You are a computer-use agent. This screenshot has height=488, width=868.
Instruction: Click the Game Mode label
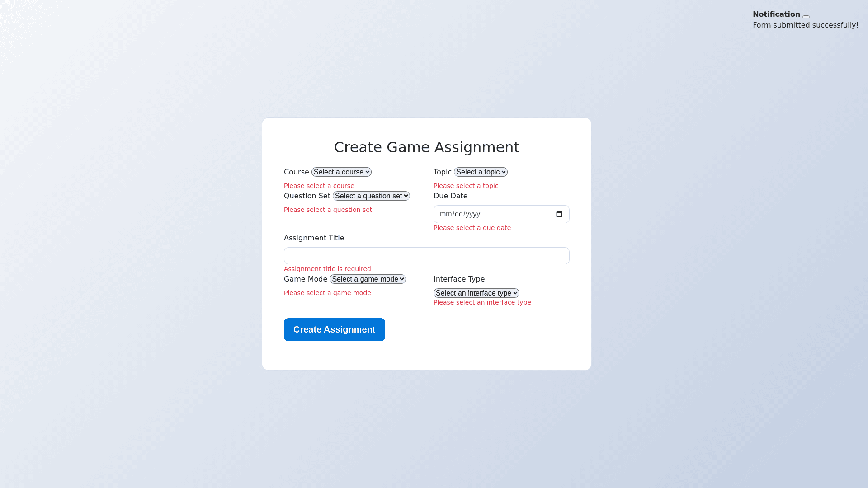click(305, 279)
